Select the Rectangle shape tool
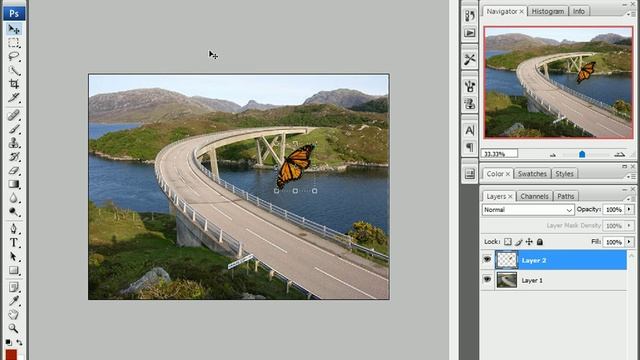The image size is (640, 360). pyautogui.click(x=14, y=271)
